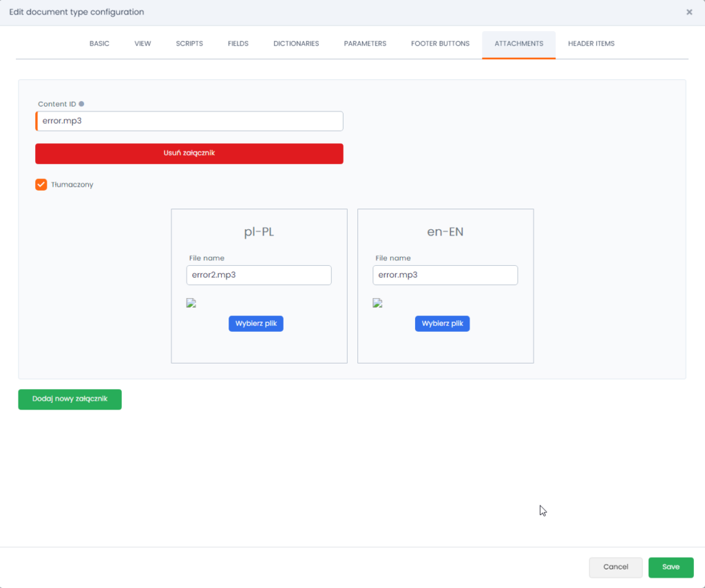Click the broken image preview under pl-PL
The image size is (705, 588).
(191, 303)
